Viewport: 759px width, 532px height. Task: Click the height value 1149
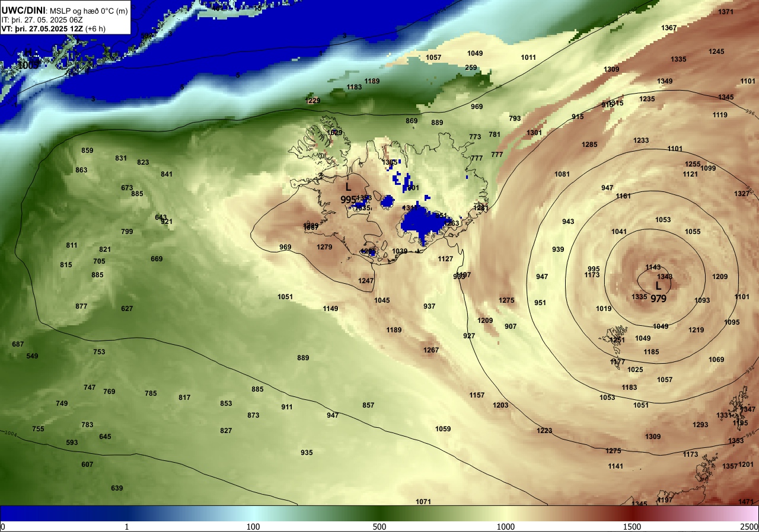pyautogui.click(x=330, y=309)
